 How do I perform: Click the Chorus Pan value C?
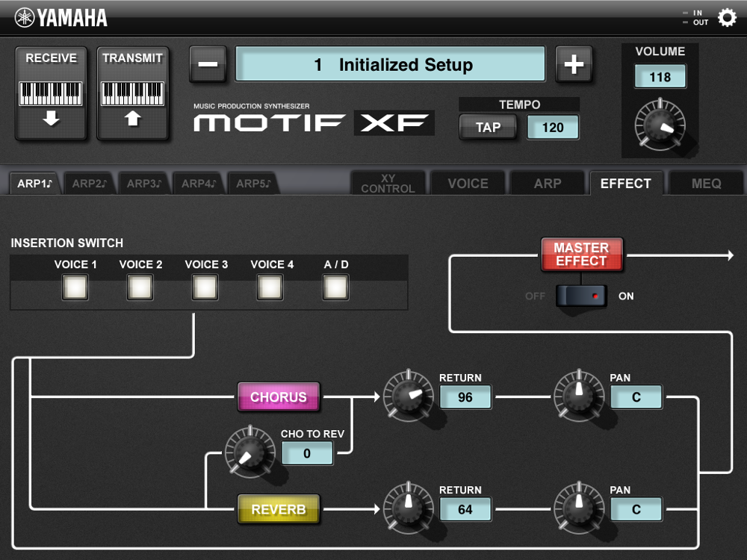636,397
